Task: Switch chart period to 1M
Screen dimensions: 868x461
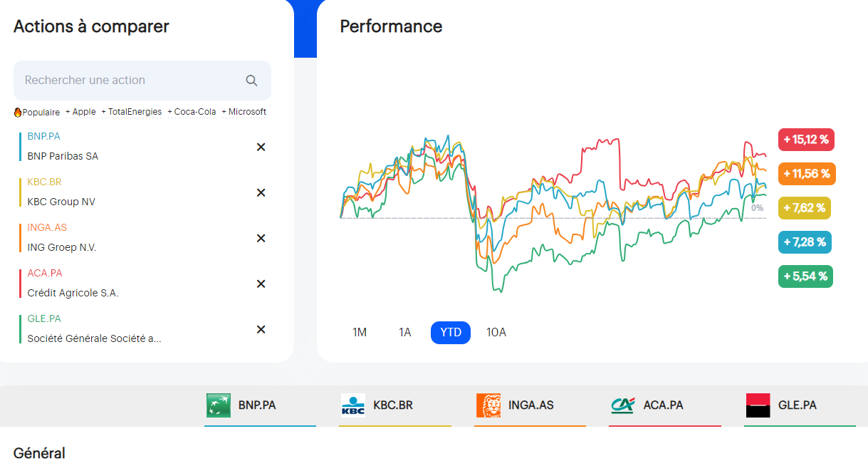Action: point(360,333)
